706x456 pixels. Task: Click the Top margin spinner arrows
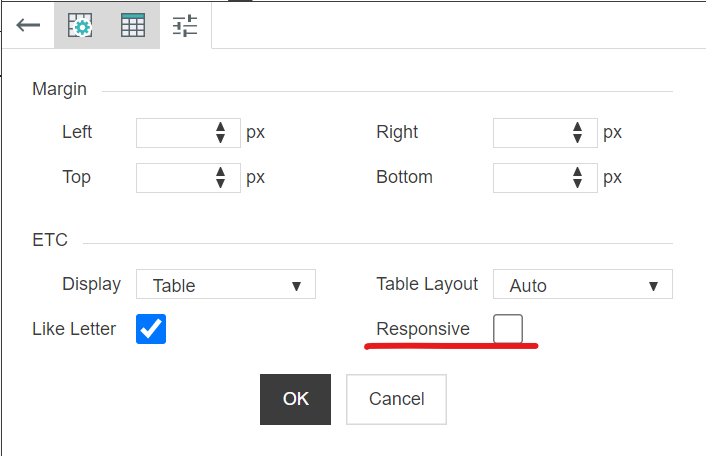[221, 178]
